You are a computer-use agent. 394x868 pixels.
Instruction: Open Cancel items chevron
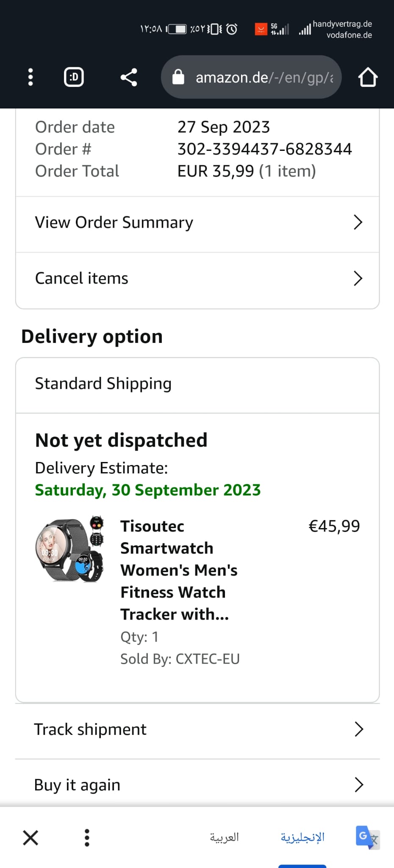358,278
